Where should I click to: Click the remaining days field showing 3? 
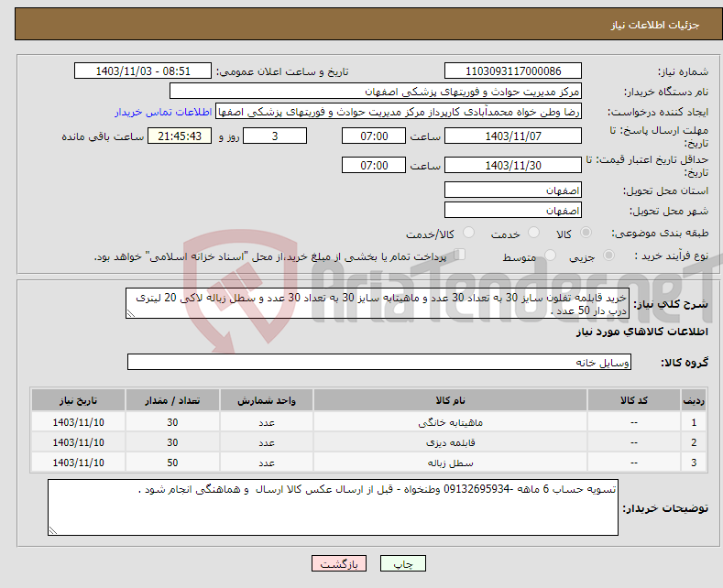[x=275, y=136]
